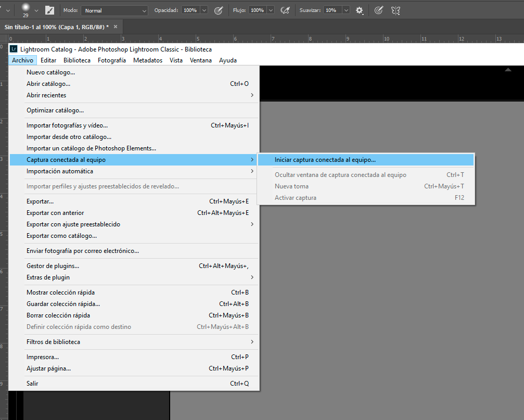Enable airbrush-style build-up effects
524x420 pixels.
tap(285, 10)
